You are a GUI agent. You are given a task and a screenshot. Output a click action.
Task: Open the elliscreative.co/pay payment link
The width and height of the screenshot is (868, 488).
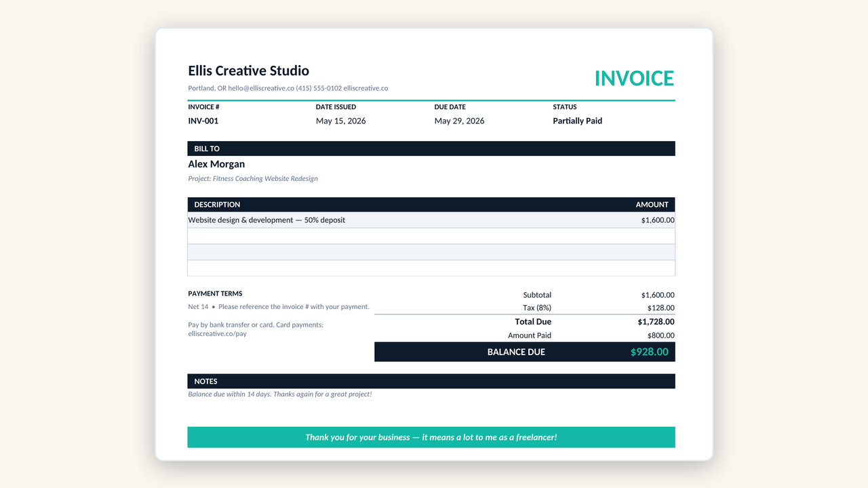pyautogui.click(x=217, y=333)
